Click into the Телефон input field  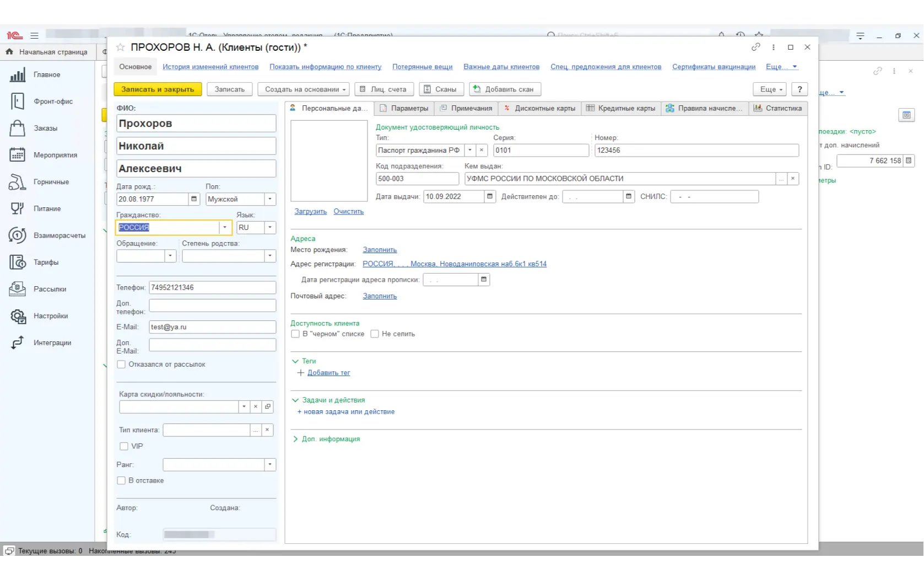click(x=212, y=288)
